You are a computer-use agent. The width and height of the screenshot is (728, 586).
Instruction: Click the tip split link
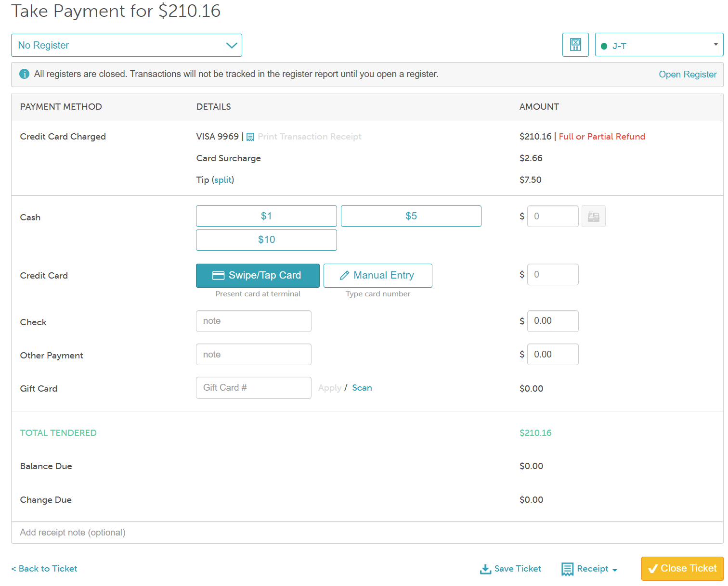click(223, 180)
